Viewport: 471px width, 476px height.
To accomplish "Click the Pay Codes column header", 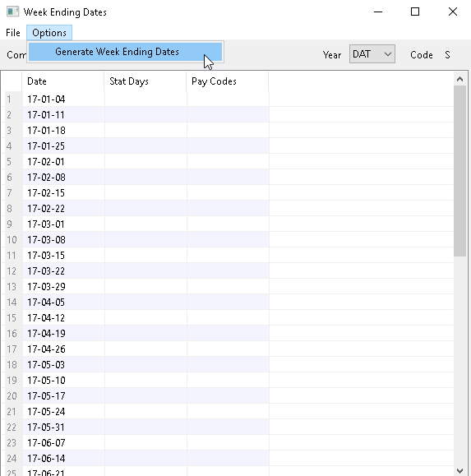I will (x=228, y=81).
